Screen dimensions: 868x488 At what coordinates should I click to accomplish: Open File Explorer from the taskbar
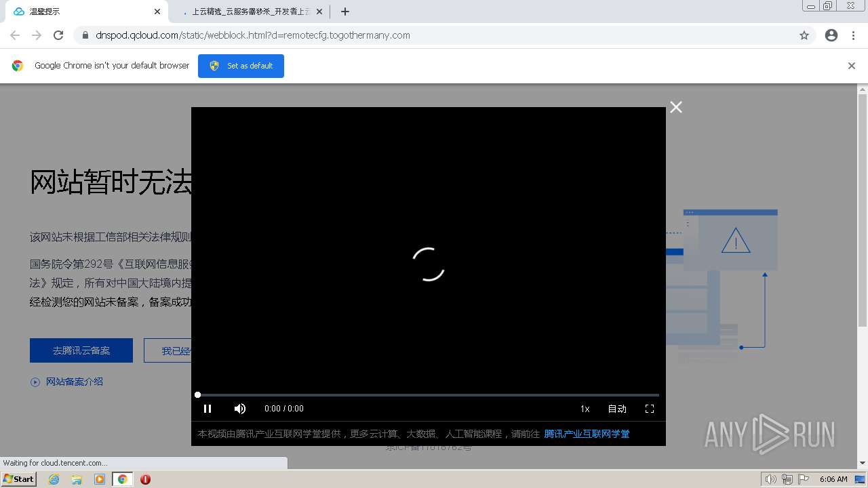click(77, 479)
